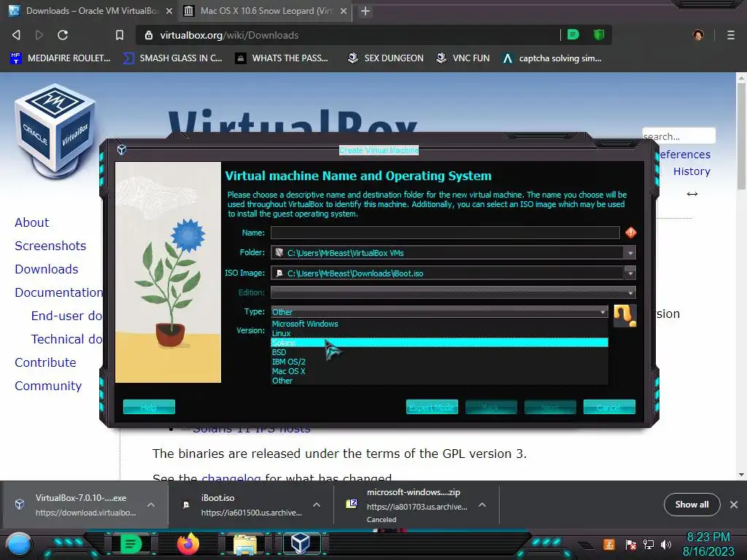Open the WHATS THE PASS... bookmark
This screenshot has width=747, height=560.
pyautogui.click(x=282, y=58)
